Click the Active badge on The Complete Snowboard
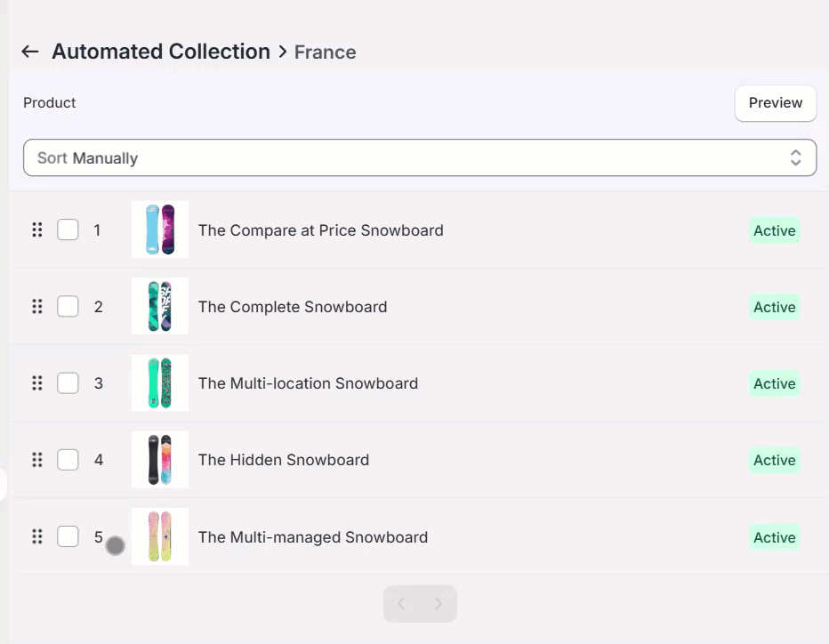829x644 pixels. tap(773, 306)
